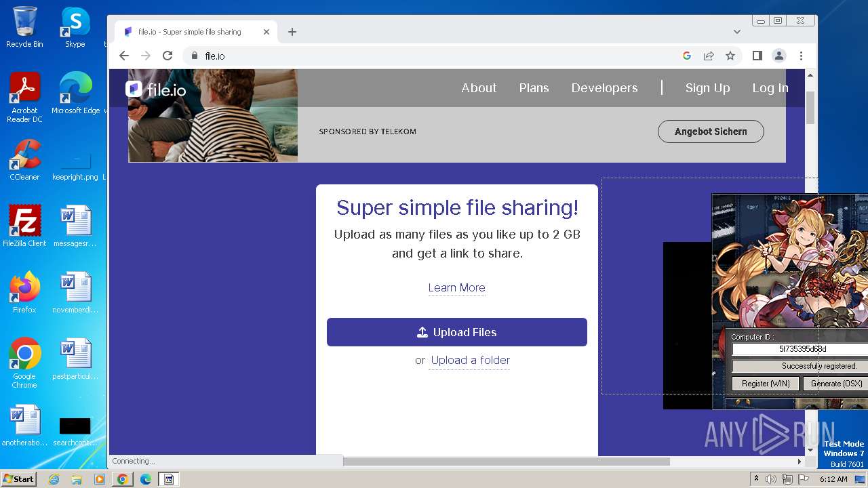Open the Developers page

tap(604, 88)
